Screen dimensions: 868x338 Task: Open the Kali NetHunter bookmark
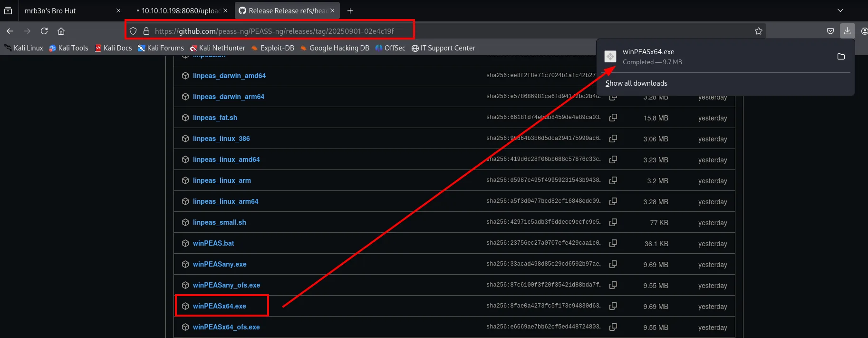[x=217, y=48]
